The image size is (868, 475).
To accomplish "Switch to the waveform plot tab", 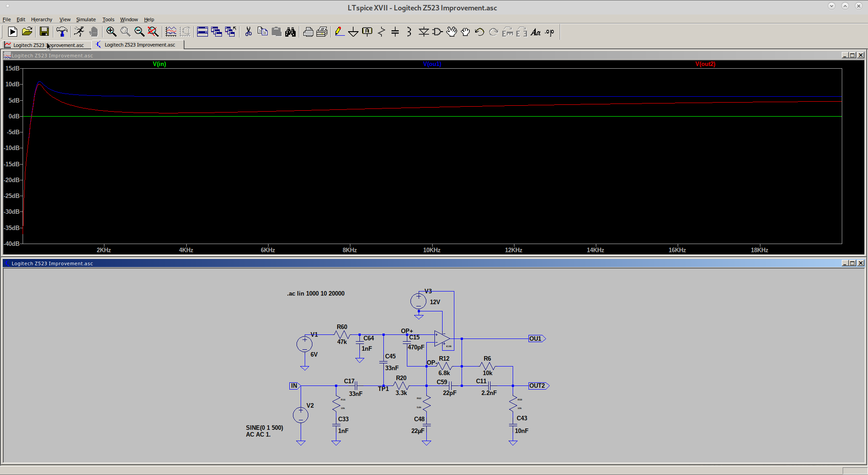I will pyautogui.click(x=46, y=45).
